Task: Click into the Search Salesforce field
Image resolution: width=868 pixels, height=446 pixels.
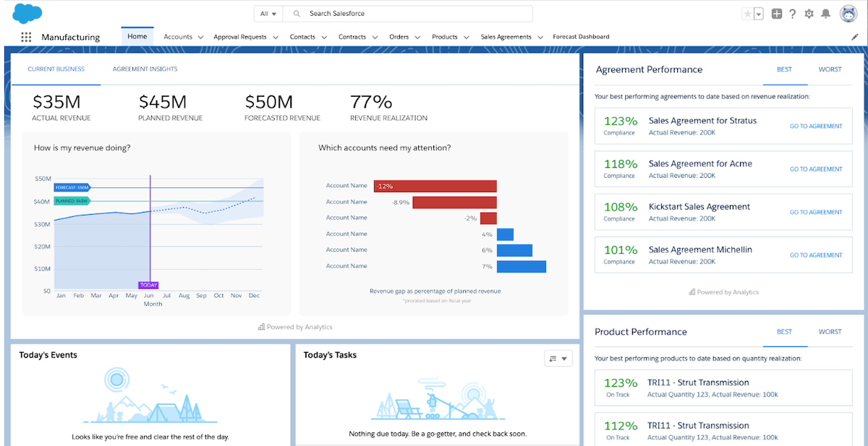Action: [408, 14]
